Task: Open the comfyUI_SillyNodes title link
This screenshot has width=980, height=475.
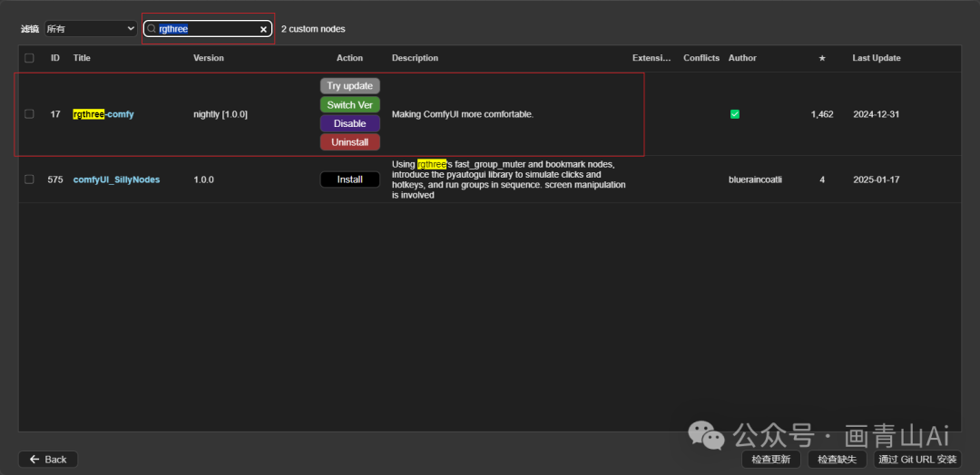Action: click(116, 179)
